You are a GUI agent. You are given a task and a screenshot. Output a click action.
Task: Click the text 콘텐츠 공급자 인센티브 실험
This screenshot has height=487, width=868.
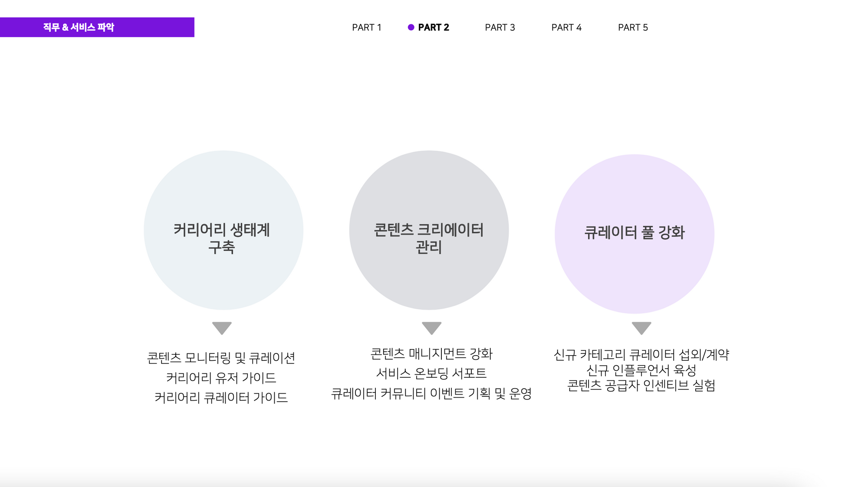(x=641, y=386)
